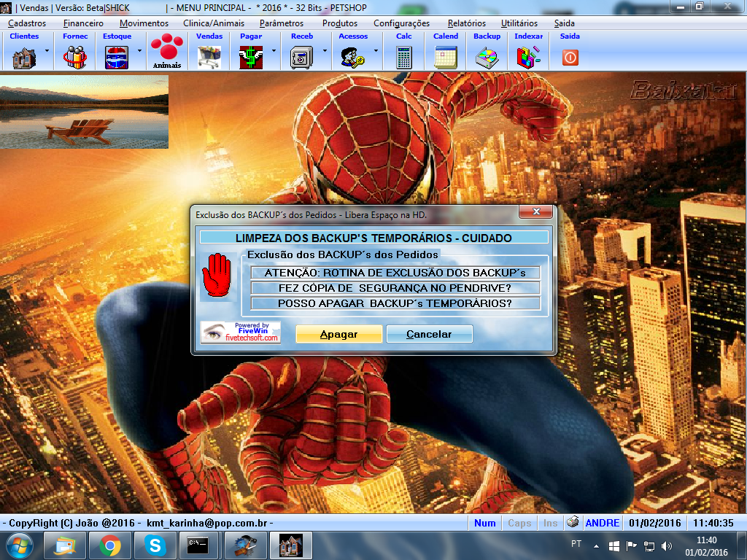Expand the Clientes dropdown arrow
The width and height of the screenshot is (747, 560).
point(47,51)
